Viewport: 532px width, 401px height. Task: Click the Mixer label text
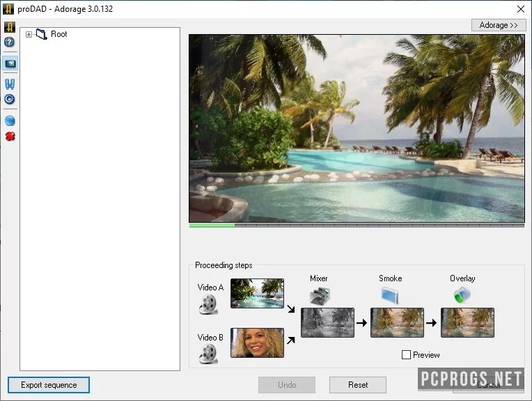[319, 278]
